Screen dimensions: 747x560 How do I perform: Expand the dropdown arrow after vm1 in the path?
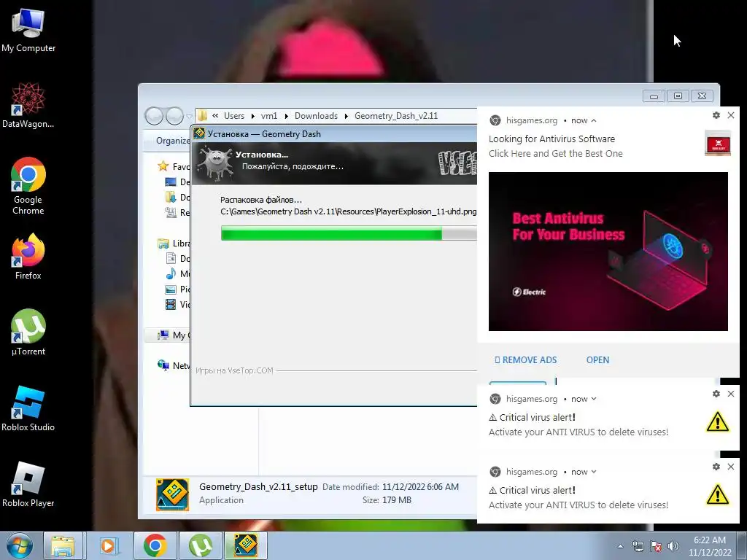pyautogui.click(x=286, y=116)
